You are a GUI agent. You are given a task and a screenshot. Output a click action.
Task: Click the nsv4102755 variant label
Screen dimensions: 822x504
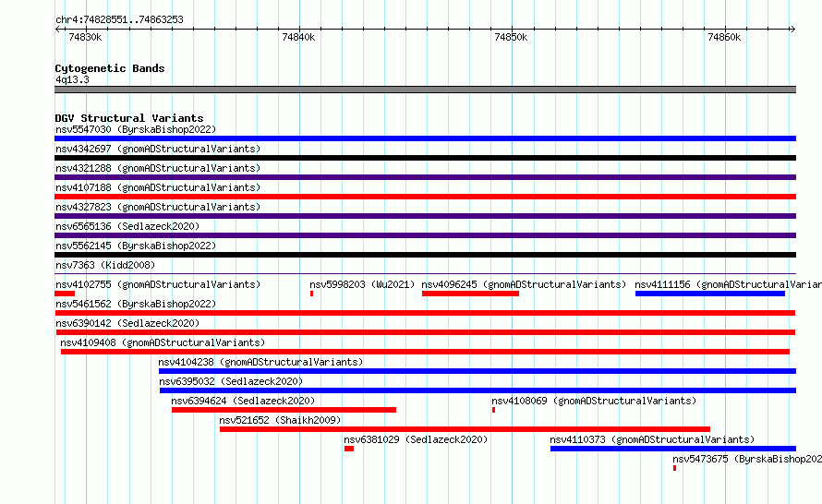pyautogui.click(x=158, y=284)
